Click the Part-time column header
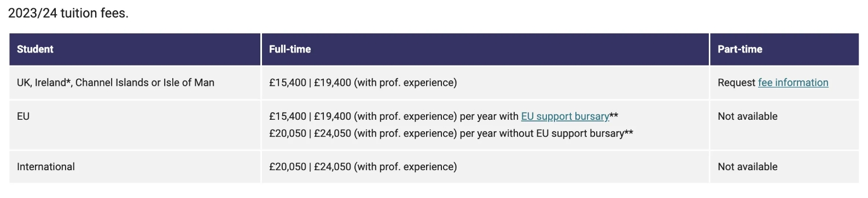 point(740,49)
